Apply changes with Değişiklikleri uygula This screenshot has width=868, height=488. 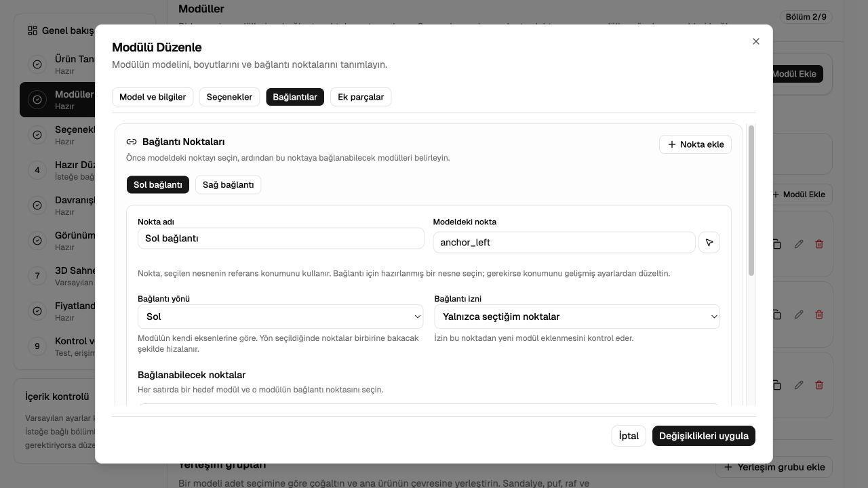pos(704,436)
